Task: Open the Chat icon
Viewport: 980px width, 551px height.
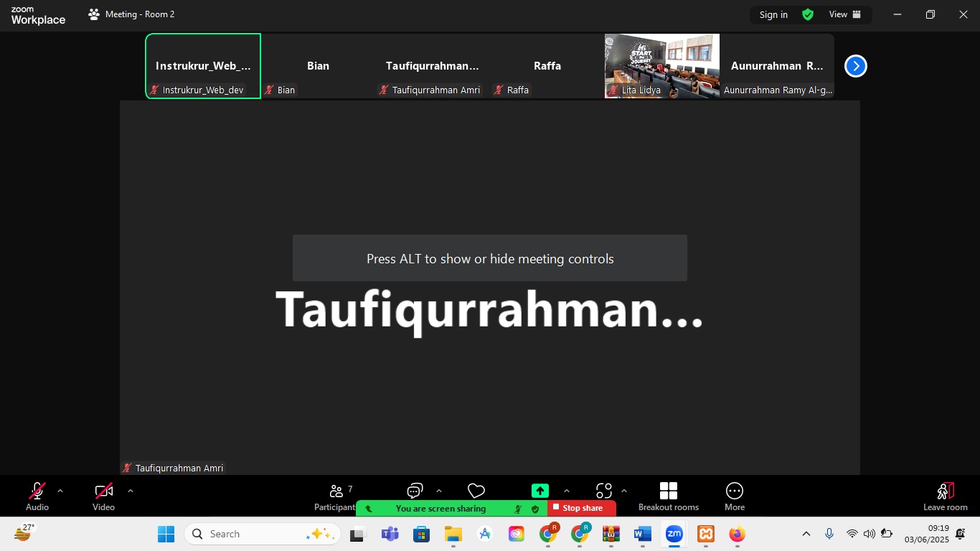Action: coord(415,491)
